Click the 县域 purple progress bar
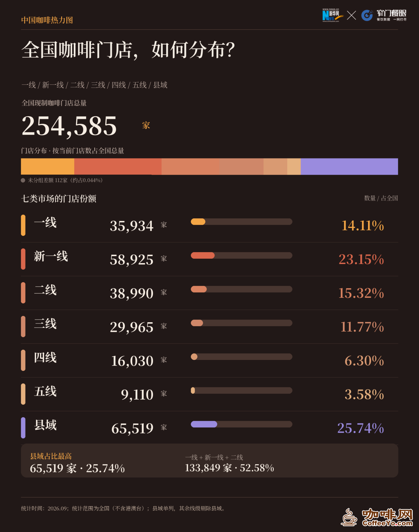Screen dimensions: 419x532 (x=242, y=424)
